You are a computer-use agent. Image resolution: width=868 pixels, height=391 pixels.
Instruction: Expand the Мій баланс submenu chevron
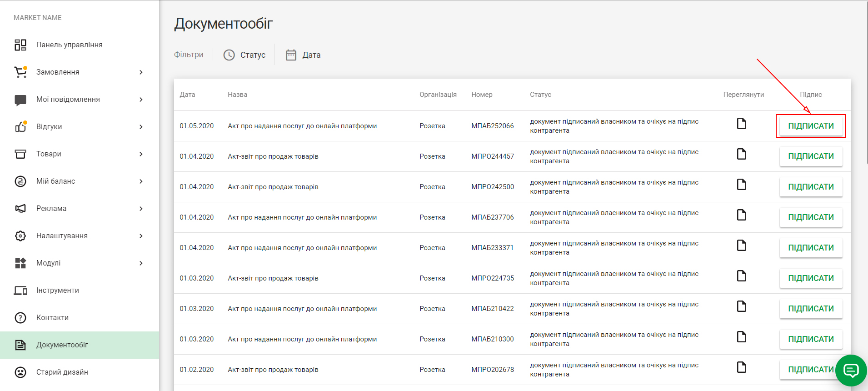click(x=141, y=181)
